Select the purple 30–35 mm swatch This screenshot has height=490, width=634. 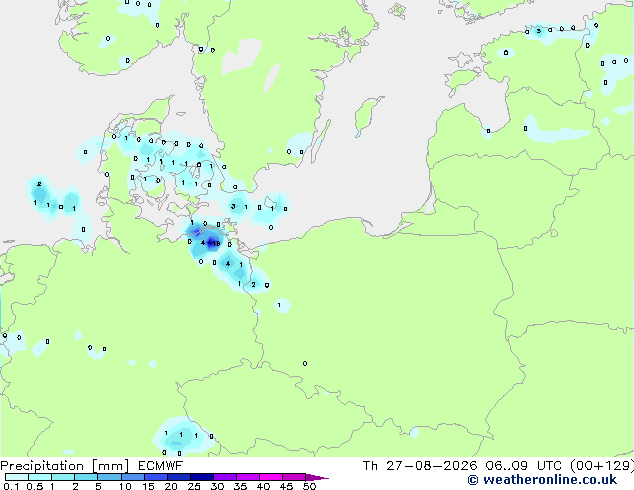(x=225, y=477)
